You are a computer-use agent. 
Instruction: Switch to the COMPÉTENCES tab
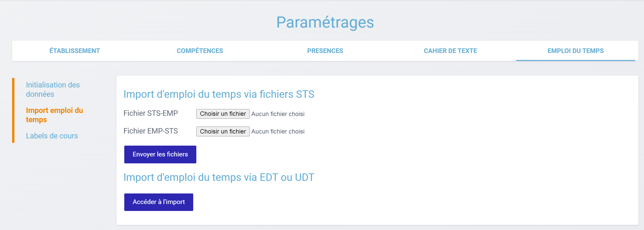(200, 51)
